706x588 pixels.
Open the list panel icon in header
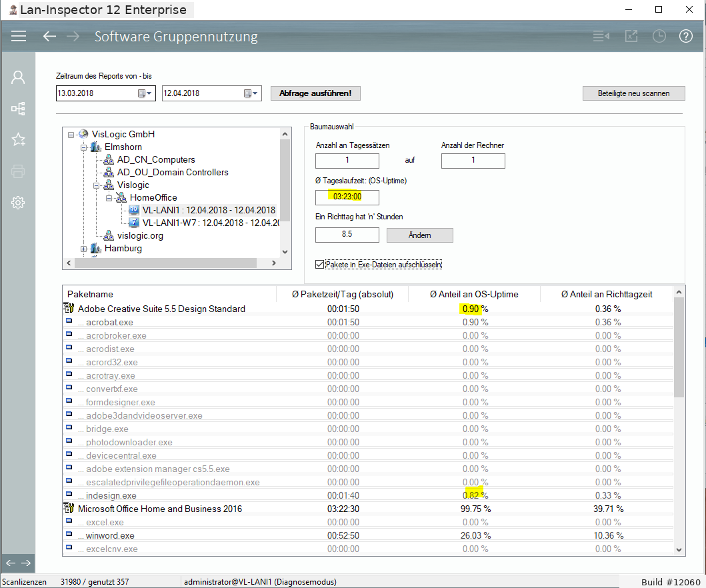[601, 36]
